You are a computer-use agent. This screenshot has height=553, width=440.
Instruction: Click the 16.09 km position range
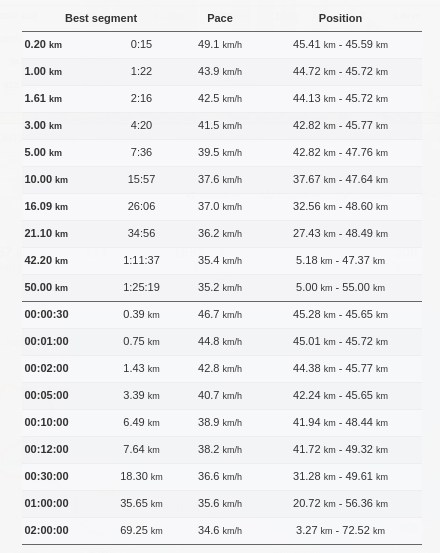click(x=340, y=206)
